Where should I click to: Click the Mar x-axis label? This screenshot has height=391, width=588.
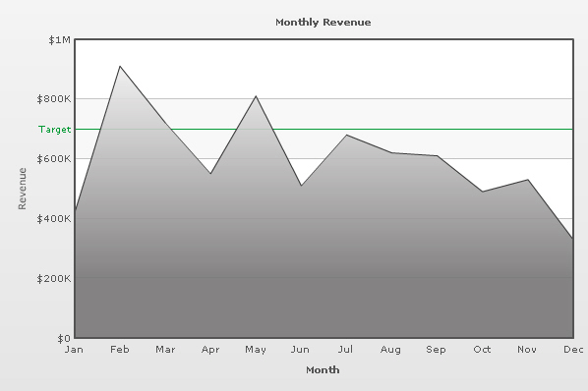click(165, 350)
